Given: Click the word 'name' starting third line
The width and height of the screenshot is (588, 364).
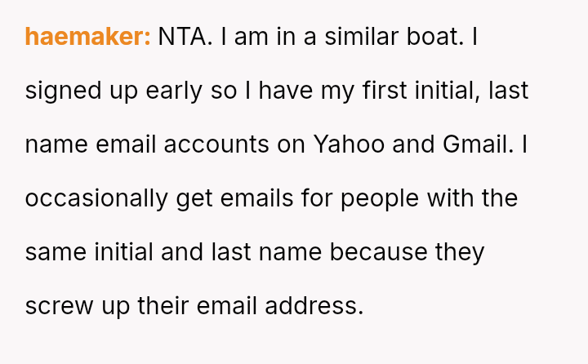Looking at the screenshot, I should point(56,144).
